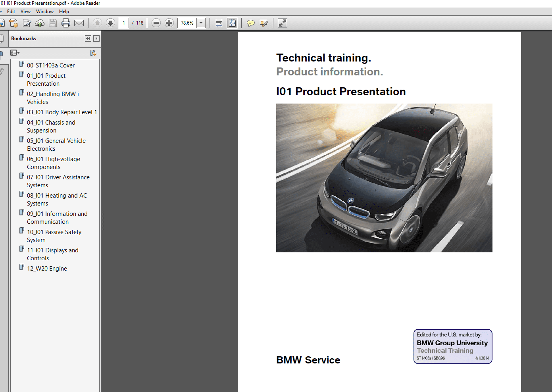Select the 03_I01 Body Repair Level 1 bookmark

click(x=62, y=112)
